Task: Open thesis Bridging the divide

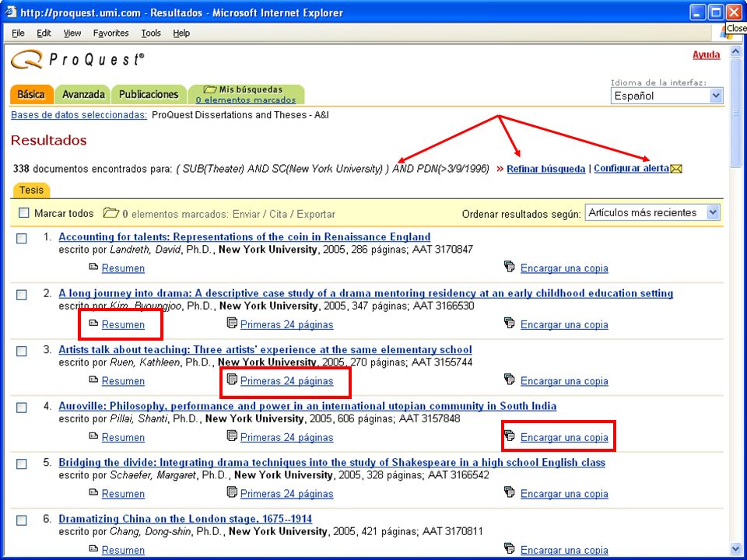Action: pyautogui.click(x=332, y=462)
